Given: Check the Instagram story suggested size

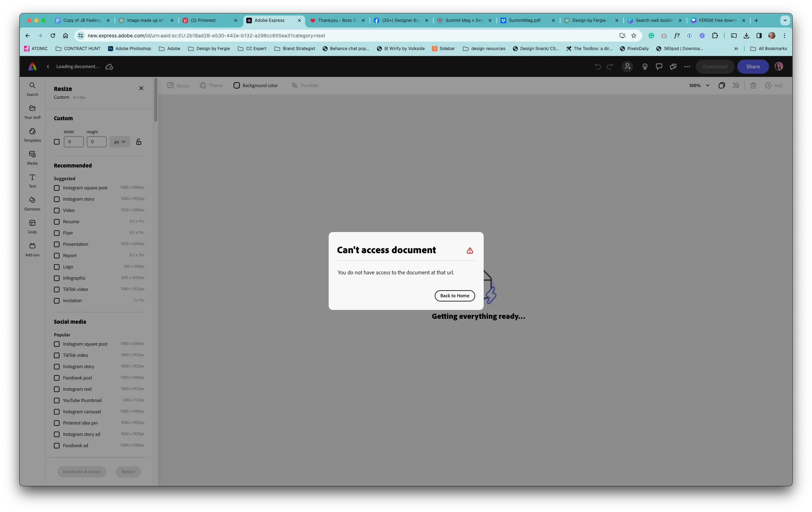Looking at the screenshot, I should coord(57,199).
